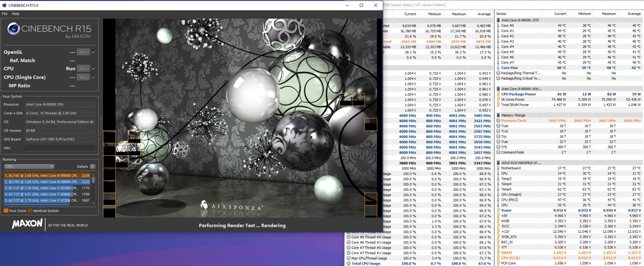Select the i7-8086K ranking entry scoring 1769
Image resolution: width=644 pixels, height=266 pixels.
[47, 194]
